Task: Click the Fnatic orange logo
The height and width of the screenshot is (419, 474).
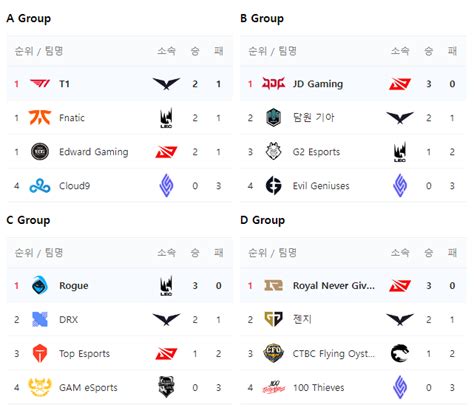Action: tap(40, 117)
